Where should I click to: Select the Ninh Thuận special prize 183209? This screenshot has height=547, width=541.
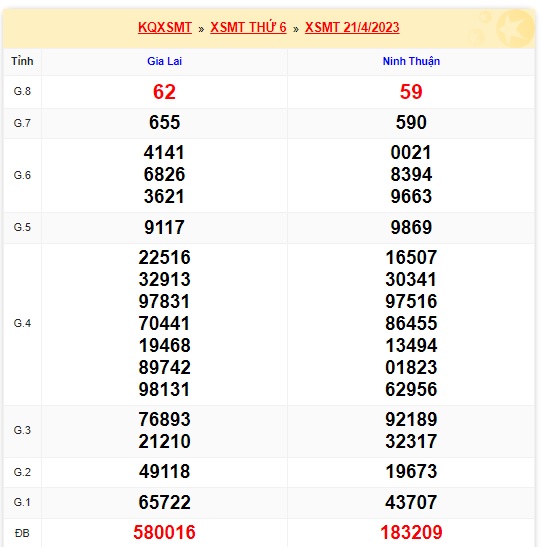click(x=411, y=532)
